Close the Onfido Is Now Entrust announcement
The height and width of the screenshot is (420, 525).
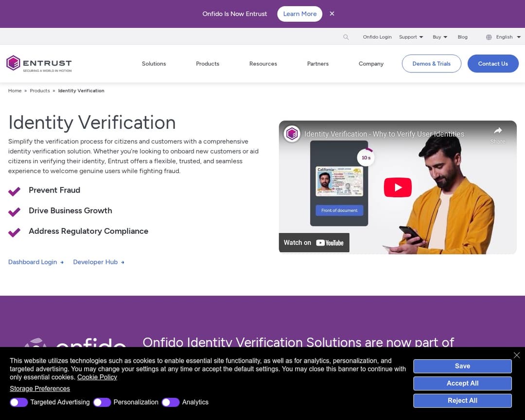(332, 14)
